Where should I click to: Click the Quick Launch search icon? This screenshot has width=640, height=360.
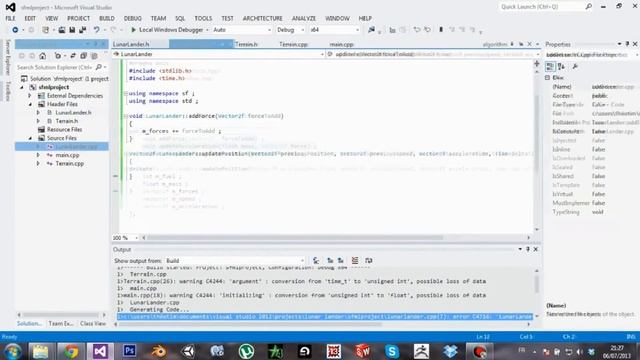588,7
